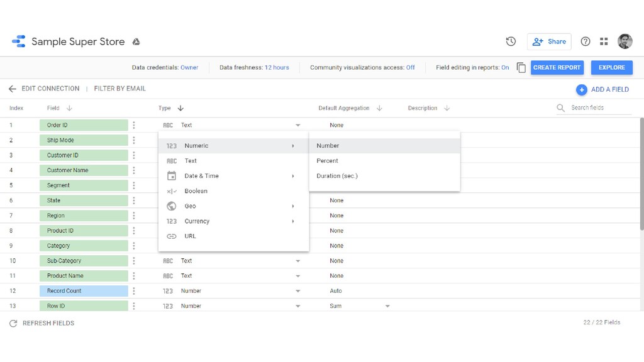Image resolution: width=644 pixels, height=362 pixels.
Task: Expand the Row ID type dropdown
Action: [298, 306]
